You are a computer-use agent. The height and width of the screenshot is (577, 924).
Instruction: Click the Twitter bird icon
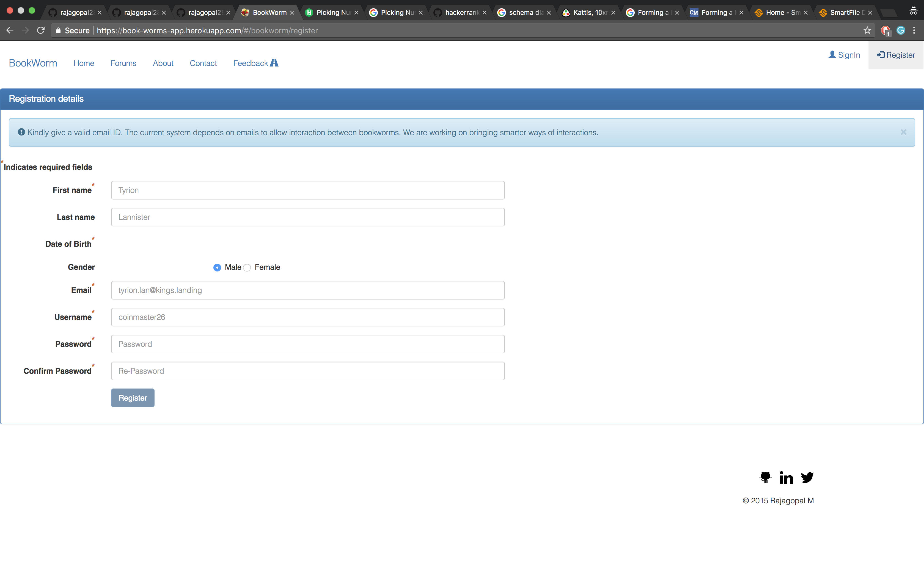(x=807, y=477)
